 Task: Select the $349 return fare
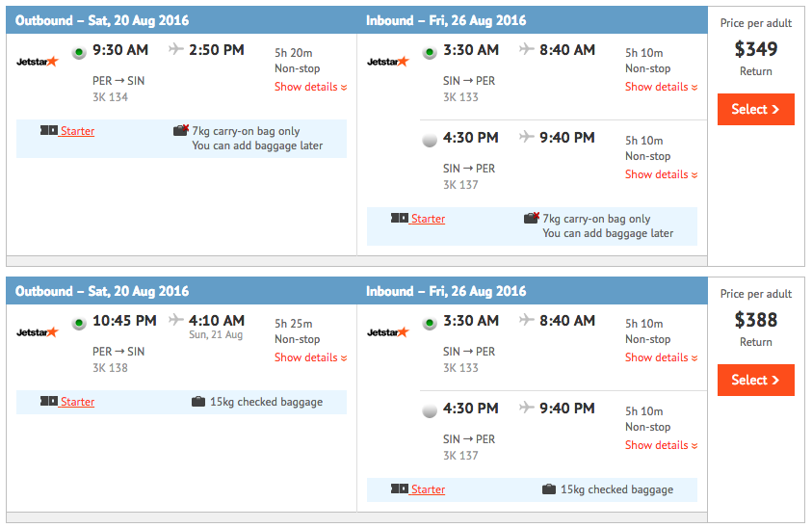pyautogui.click(x=755, y=109)
